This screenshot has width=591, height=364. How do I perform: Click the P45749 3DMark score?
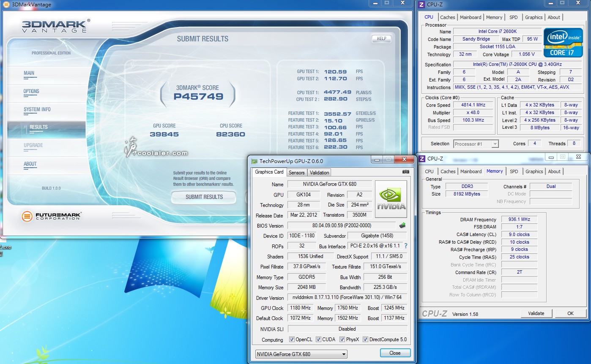198,96
